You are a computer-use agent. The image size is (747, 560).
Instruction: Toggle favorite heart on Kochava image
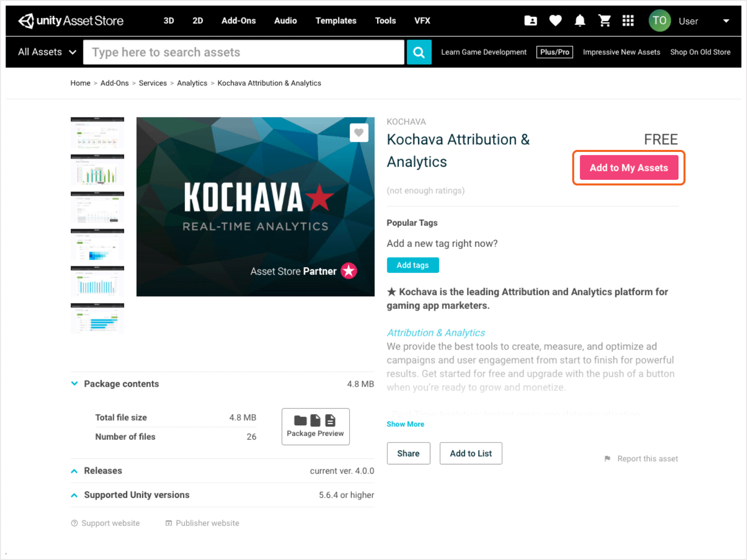tap(359, 133)
